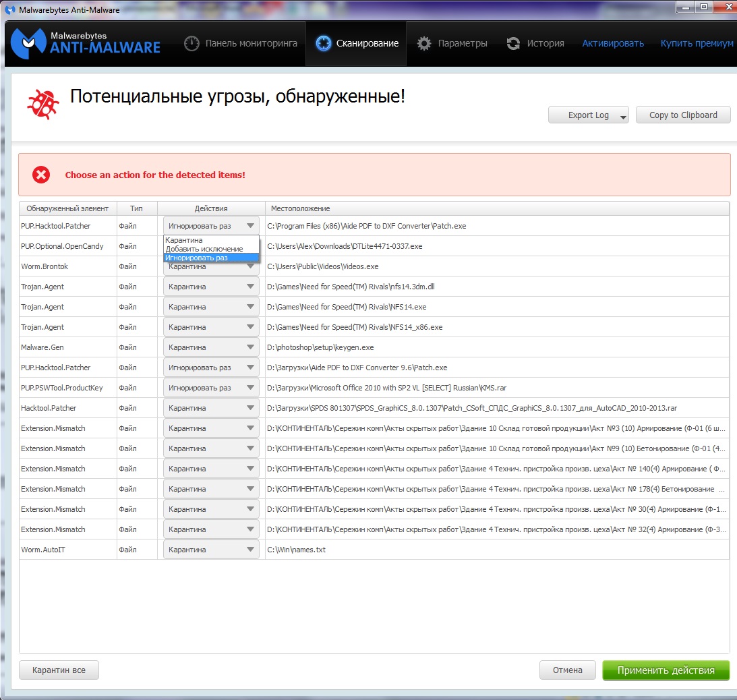
Task: Click the red bug threat icon
Action: click(x=42, y=104)
